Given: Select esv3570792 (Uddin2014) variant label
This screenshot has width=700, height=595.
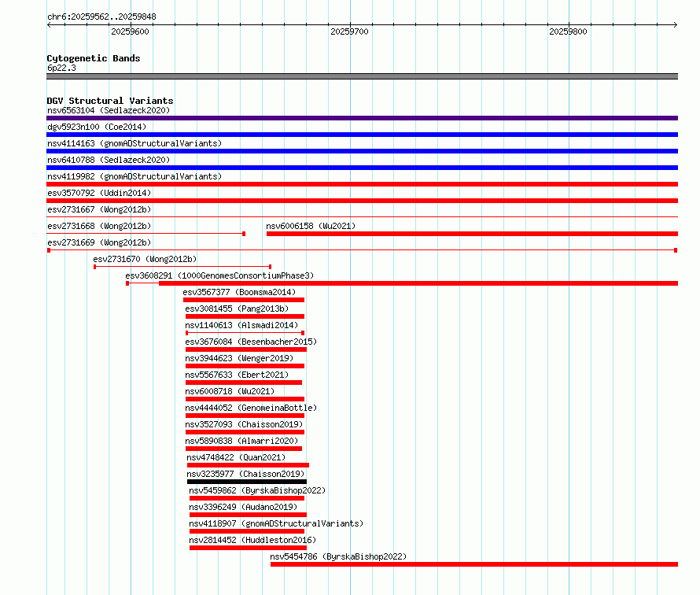Looking at the screenshot, I should tap(99, 193).
